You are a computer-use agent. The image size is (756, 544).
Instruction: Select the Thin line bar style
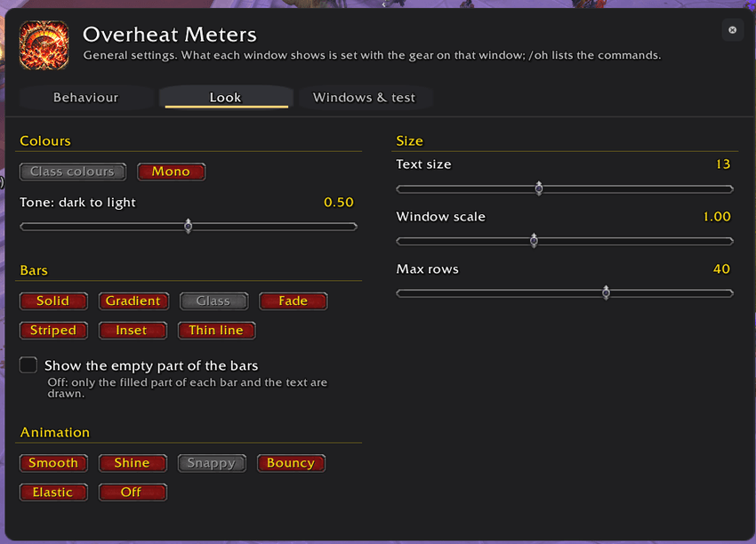click(x=216, y=331)
